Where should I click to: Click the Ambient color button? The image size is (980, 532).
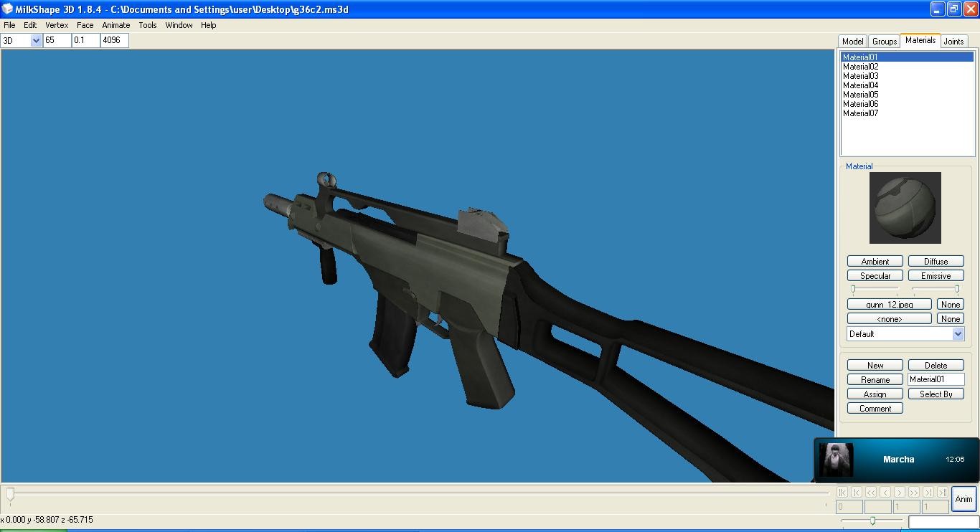click(x=875, y=262)
